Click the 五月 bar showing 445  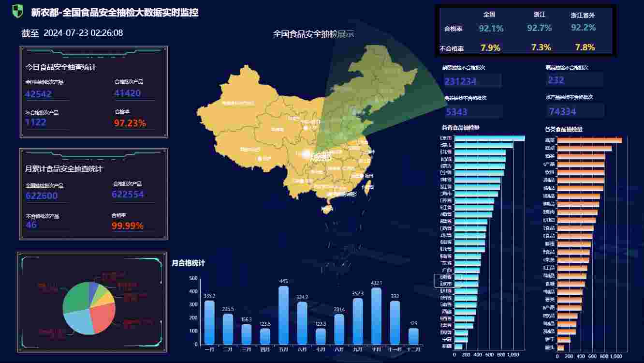[283, 315]
